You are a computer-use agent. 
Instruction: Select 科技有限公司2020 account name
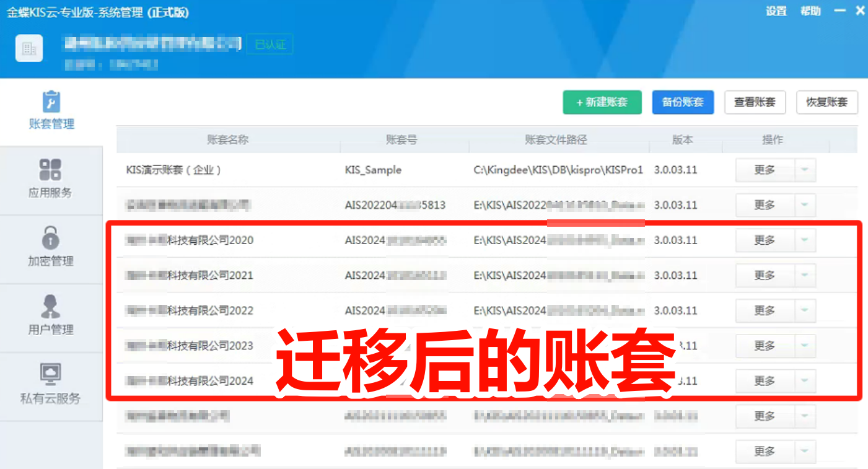tap(189, 240)
